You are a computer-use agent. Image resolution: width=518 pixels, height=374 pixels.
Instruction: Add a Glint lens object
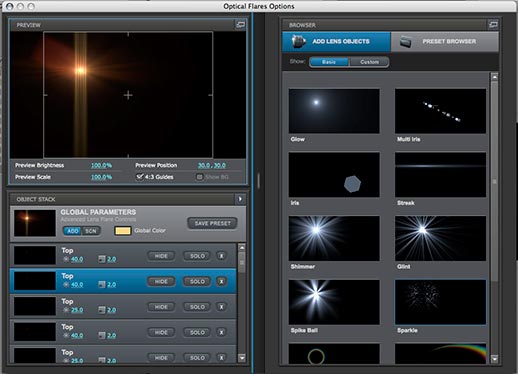pos(440,238)
